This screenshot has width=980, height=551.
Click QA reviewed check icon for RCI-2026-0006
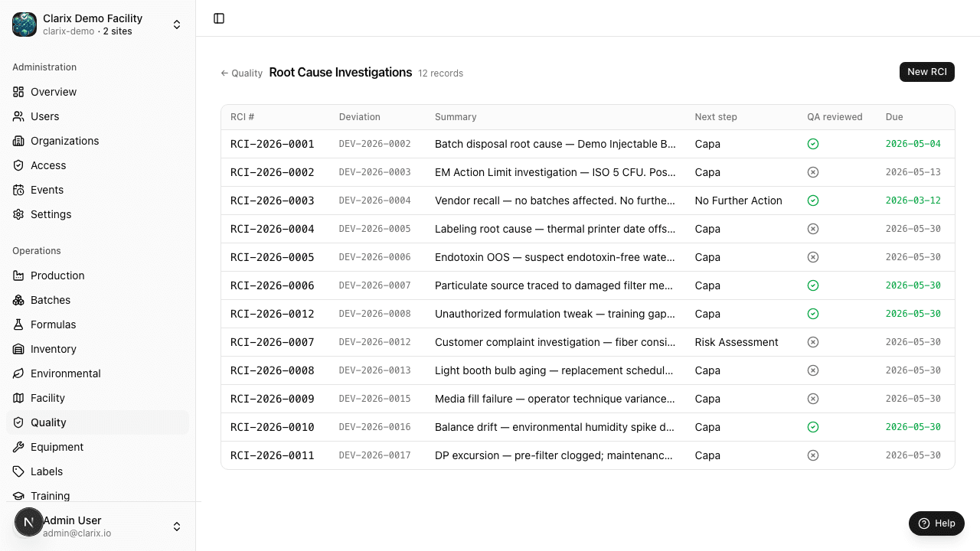coord(813,285)
